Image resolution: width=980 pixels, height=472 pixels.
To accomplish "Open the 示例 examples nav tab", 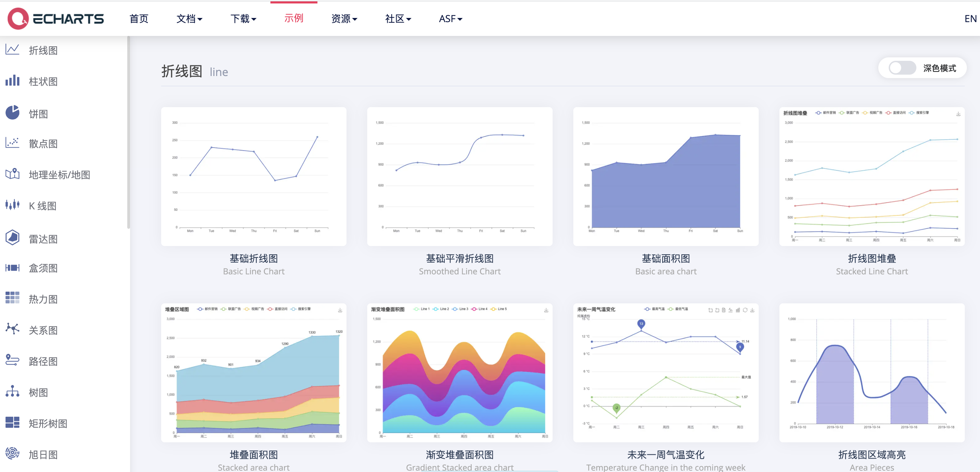I will pyautogui.click(x=294, y=18).
